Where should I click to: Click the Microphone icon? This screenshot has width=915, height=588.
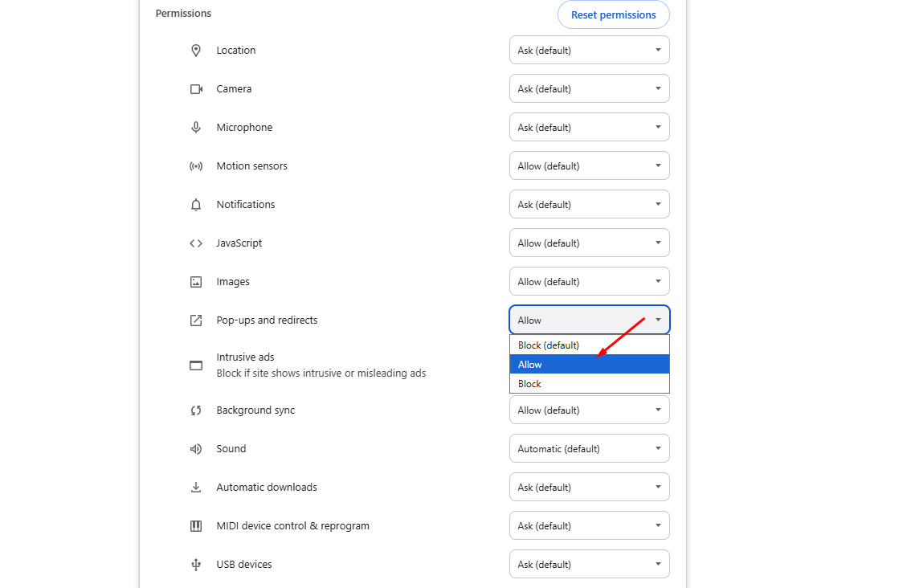tap(195, 127)
